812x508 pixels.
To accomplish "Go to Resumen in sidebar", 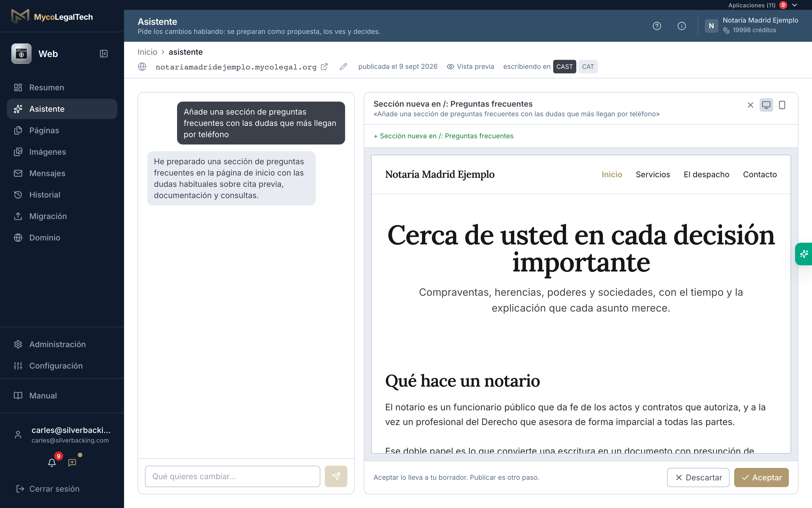I will click(x=62, y=87).
